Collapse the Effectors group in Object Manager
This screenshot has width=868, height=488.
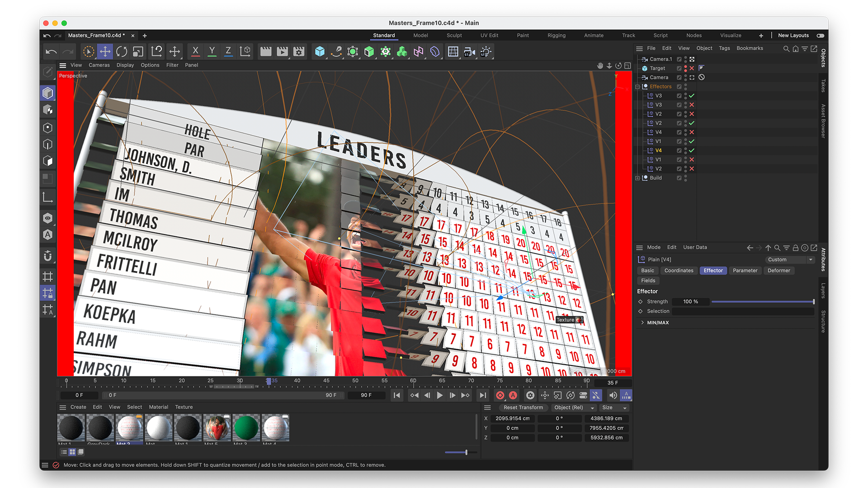(x=637, y=87)
